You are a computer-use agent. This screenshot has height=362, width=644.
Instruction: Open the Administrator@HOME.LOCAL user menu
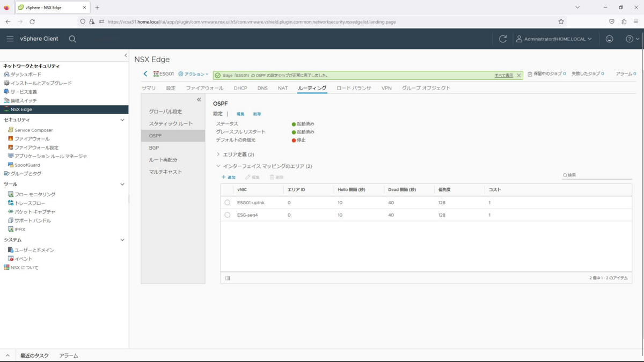pos(554,39)
